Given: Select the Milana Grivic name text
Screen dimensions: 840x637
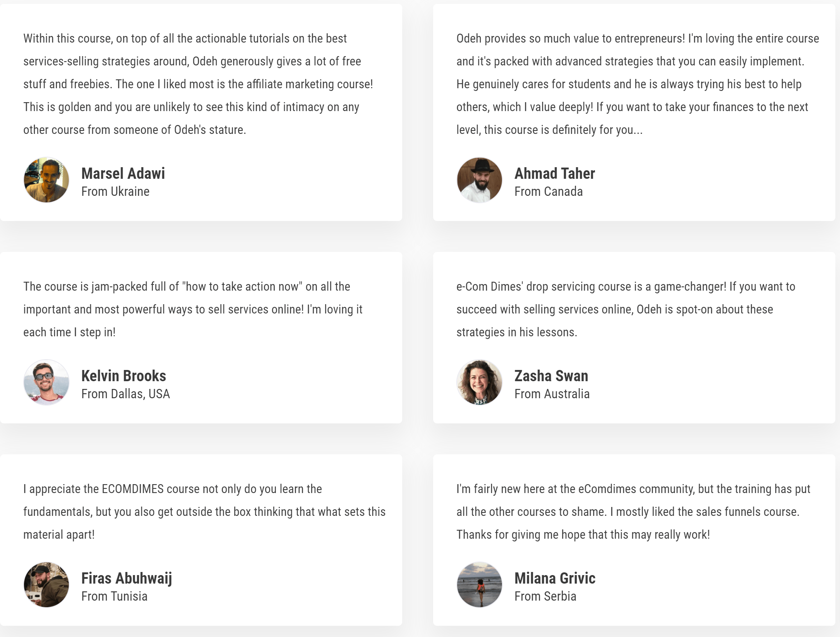Looking at the screenshot, I should pyautogui.click(x=555, y=578).
